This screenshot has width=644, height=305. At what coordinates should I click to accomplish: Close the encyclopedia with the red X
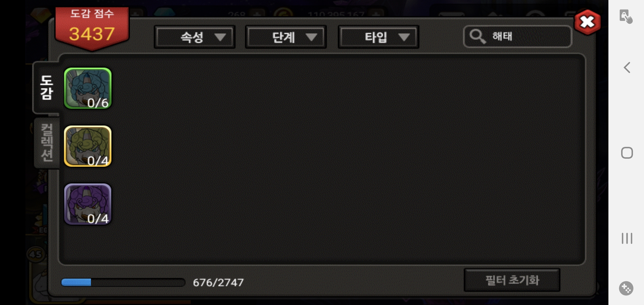588,22
